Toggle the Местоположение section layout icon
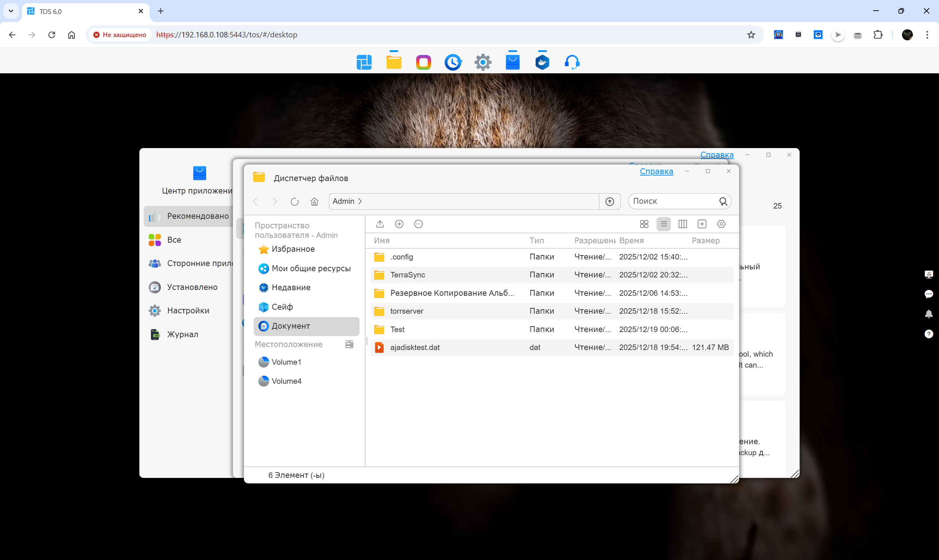This screenshot has width=939, height=560. (349, 344)
